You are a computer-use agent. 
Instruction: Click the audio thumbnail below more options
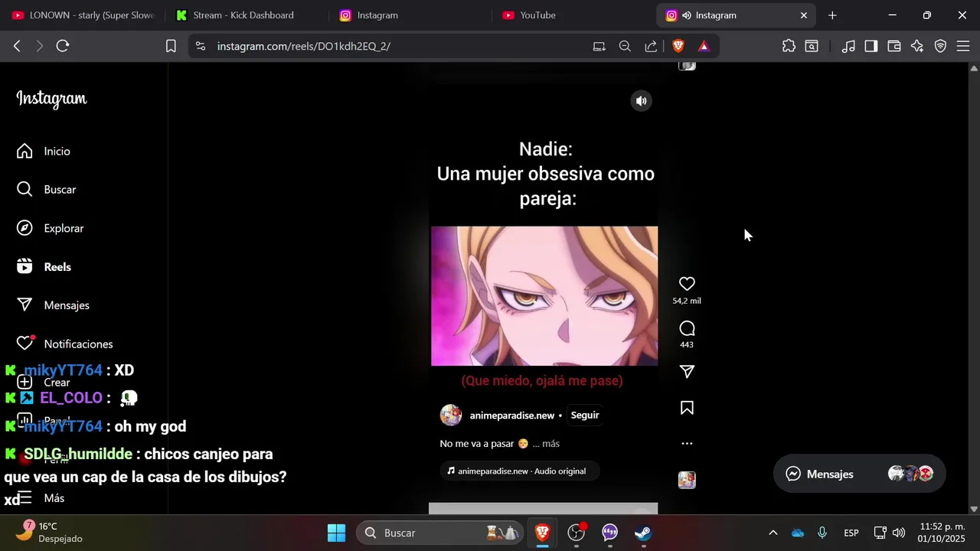coord(687,480)
